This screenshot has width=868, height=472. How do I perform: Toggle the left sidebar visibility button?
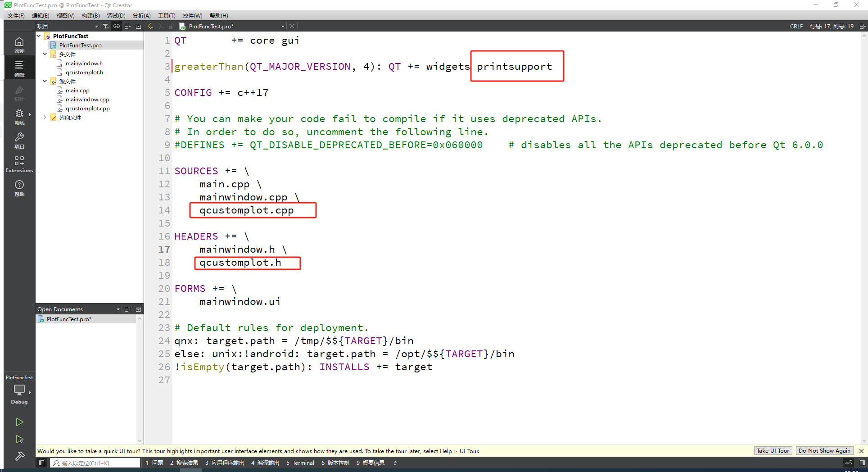[x=41, y=463]
